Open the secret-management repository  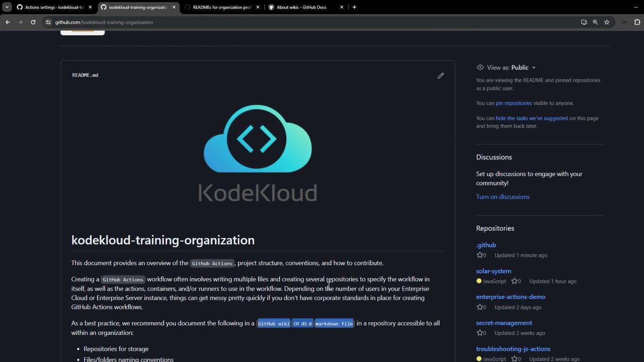pos(504,323)
